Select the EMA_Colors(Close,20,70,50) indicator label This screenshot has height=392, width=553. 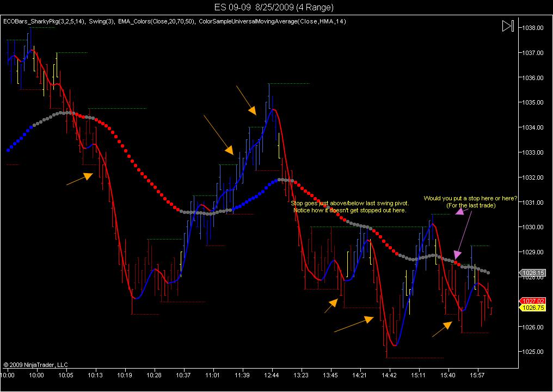[x=157, y=22]
